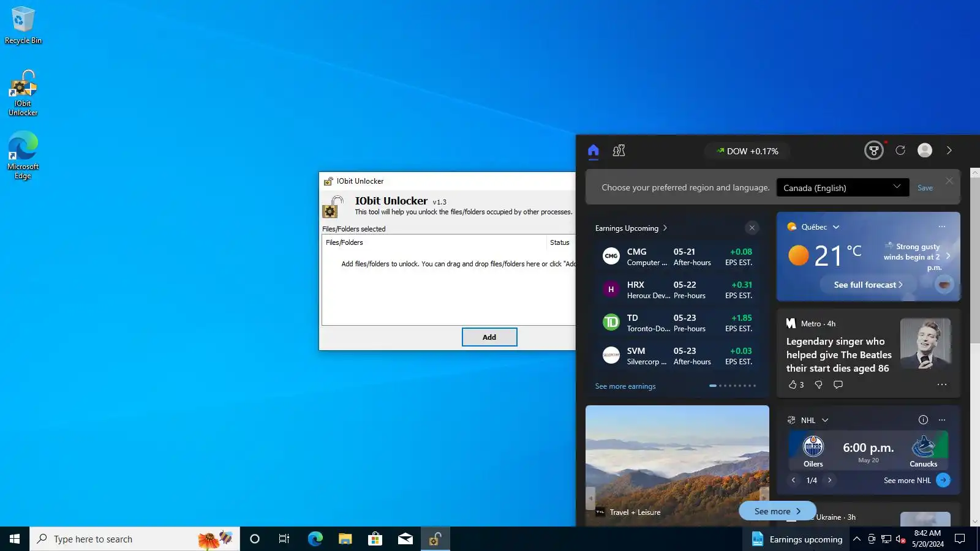Viewport: 980px width, 551px height.
Task: Click See more earnings link
Action: [x=625, y=386]
